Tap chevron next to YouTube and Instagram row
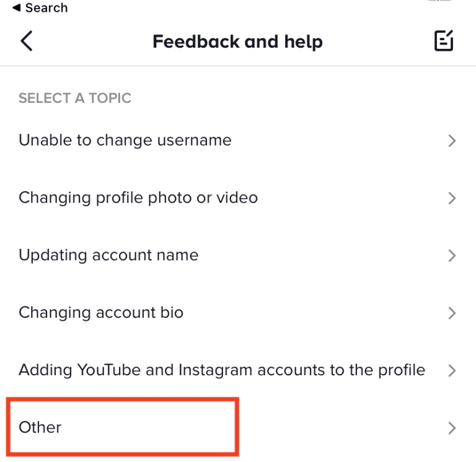 click(x=452, y=370)
